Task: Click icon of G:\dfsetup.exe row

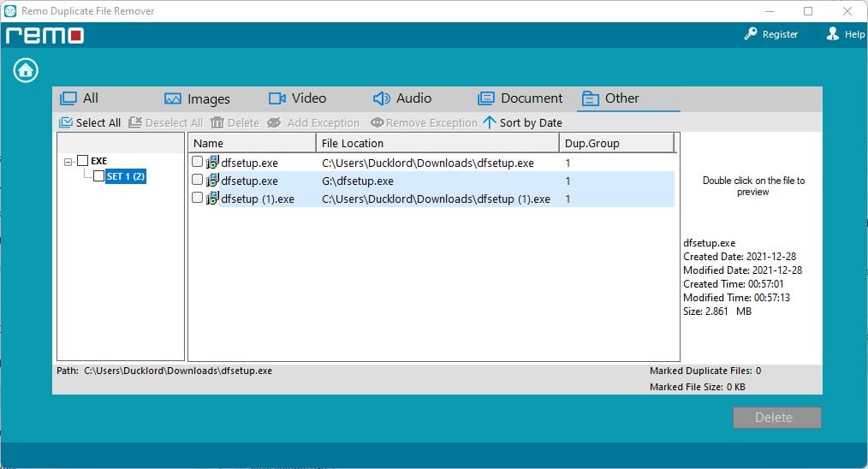Action: pyautogui.click(x=212, y=180)
